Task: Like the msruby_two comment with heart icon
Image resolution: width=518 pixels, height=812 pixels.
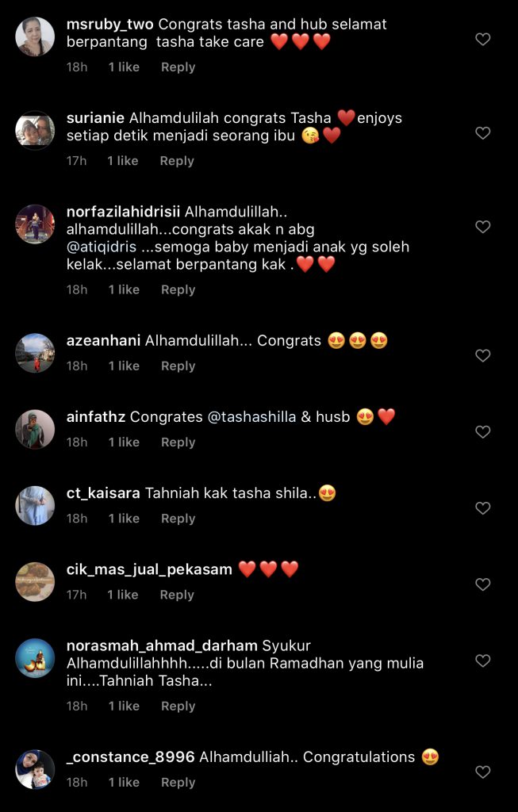Action: tap(483, 40)
